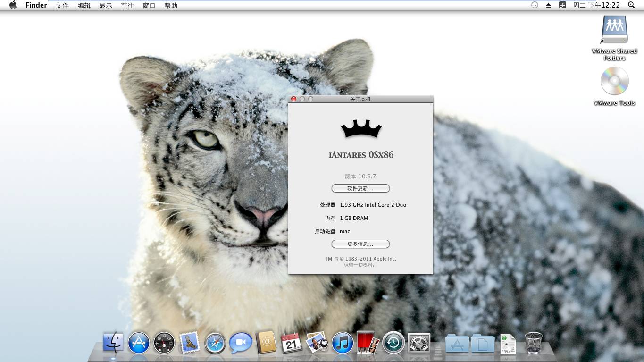The image size is (644, 362).
Task: Open System Preferences gear icon
Action: pyautogui.click(x=419, y=343)
